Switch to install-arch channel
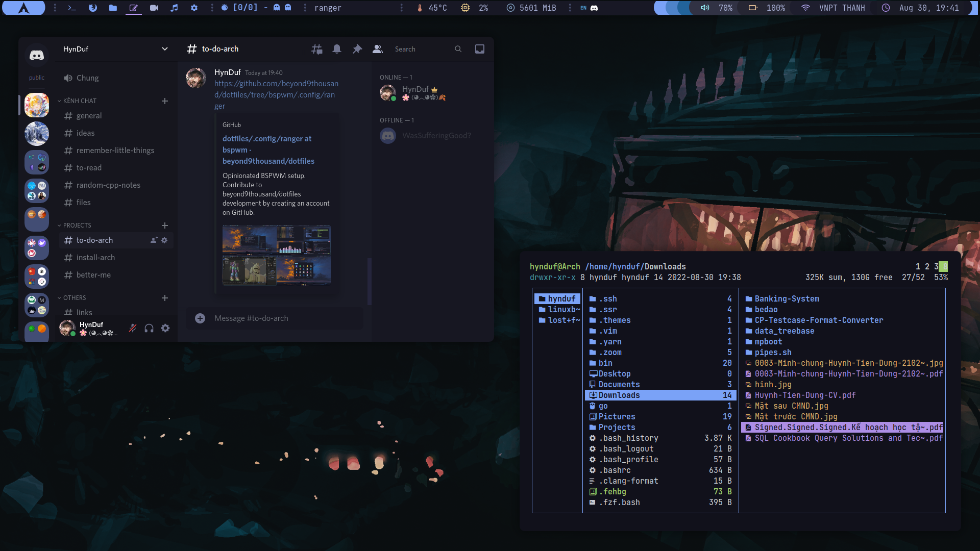This screenshot has height=551, width=980. coord(95,258)
